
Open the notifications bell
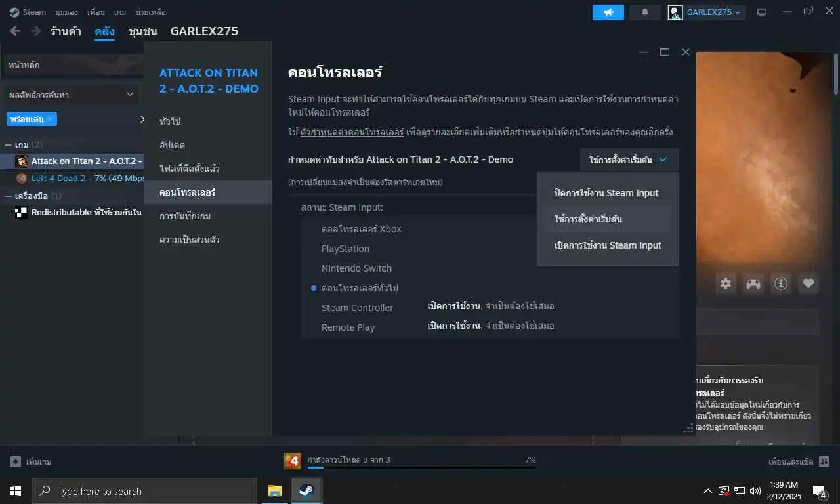645,12
